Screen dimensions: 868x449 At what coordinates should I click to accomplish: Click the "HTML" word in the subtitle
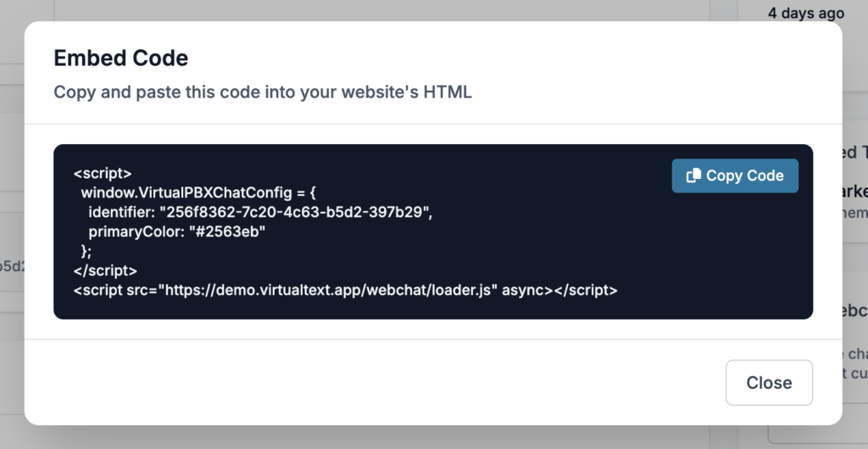448,92
